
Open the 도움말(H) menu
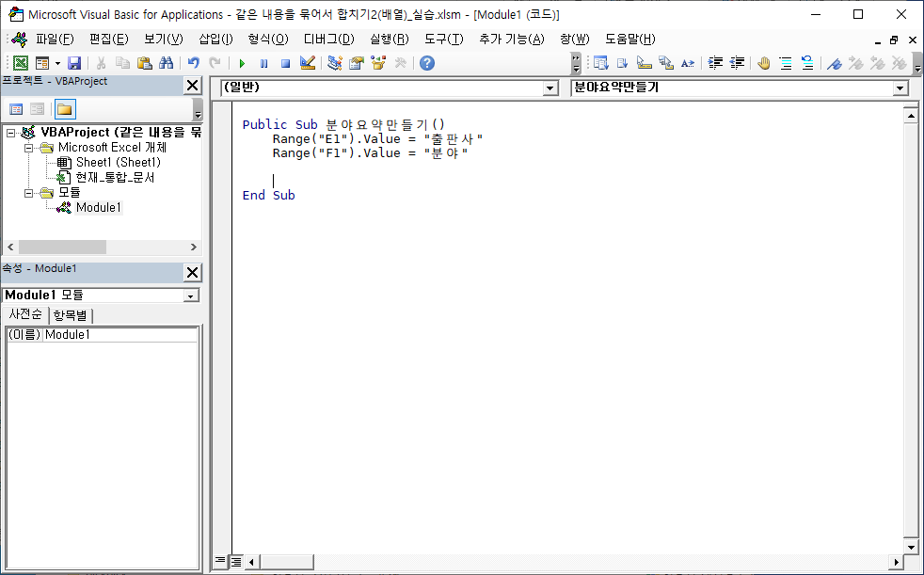(629, 40)
